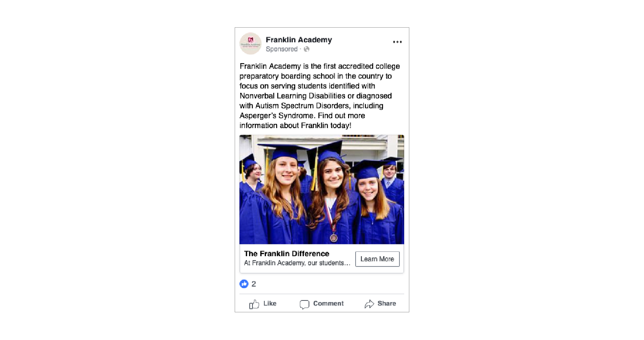The width and height of the screenshot is (644, 340).
Task: Open the graduation photo in the ad
Action: [322, 189]
